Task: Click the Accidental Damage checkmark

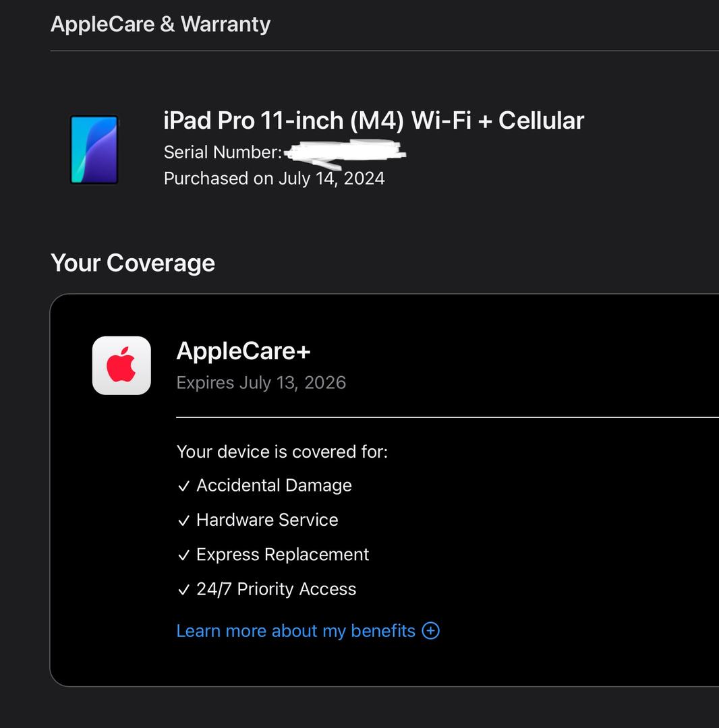Action: click(184, 486)
